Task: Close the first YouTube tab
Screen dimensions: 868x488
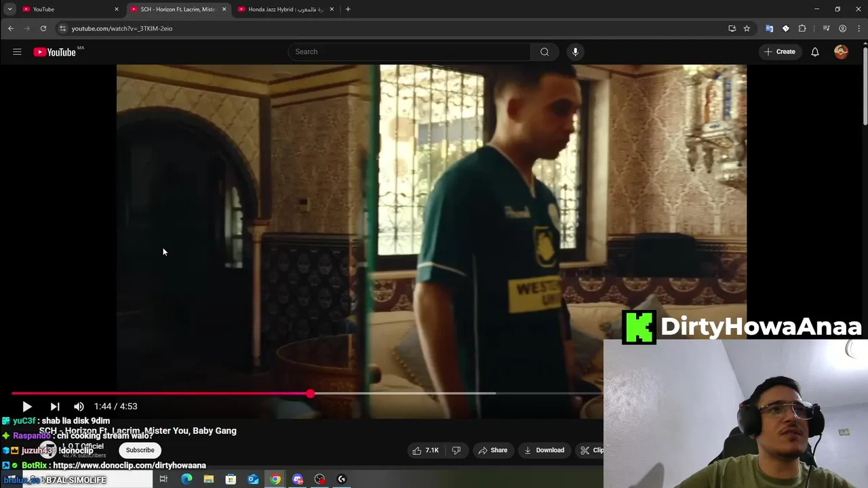Action: point(117,9)
